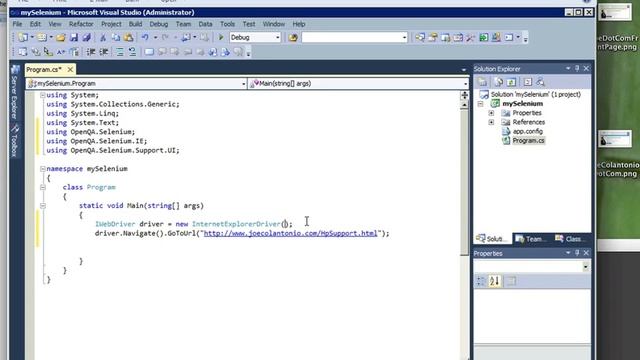Open the Test menu
Image resolution: width=640 pixels, height=360 pixels.
coord(249,24)
